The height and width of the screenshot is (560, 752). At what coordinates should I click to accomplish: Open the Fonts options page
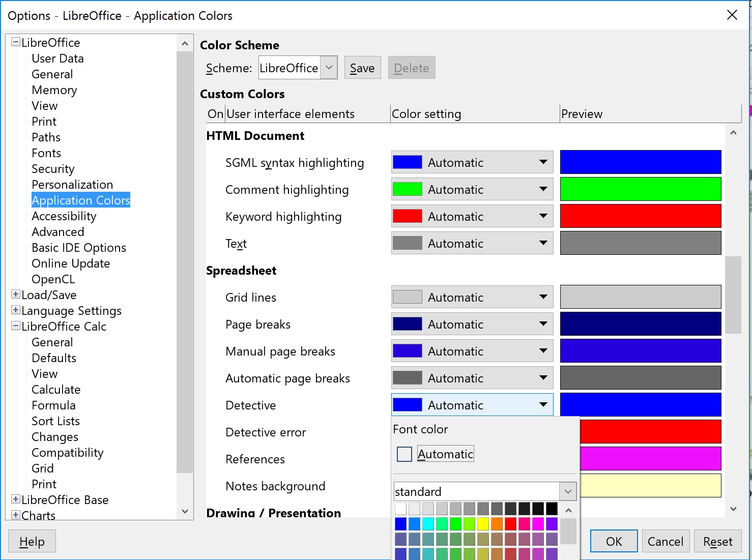tap(46, 153)
